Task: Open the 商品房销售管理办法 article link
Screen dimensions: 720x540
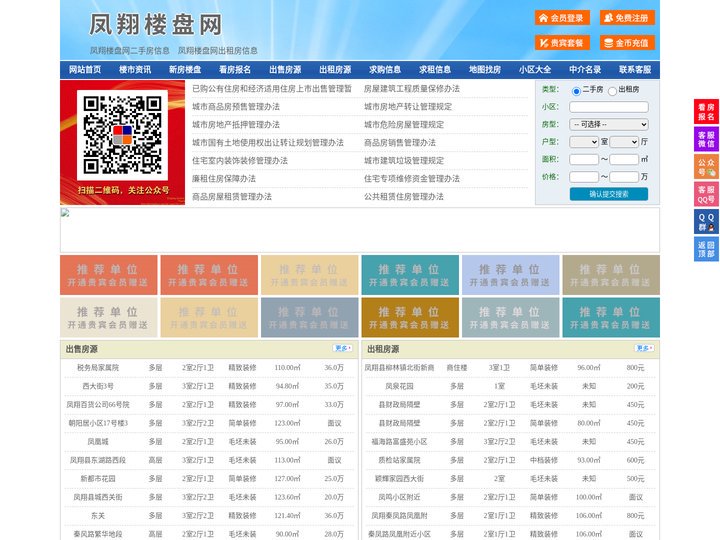Action: click(x=400, y=143)
